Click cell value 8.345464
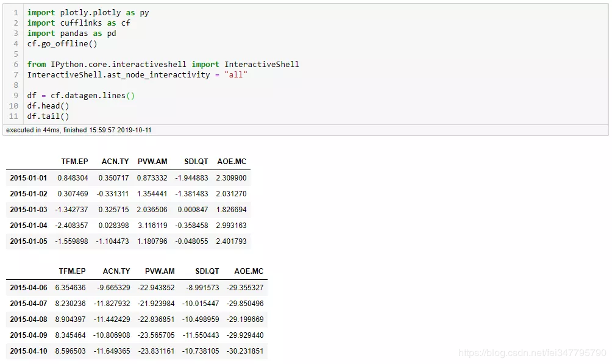This screenshot has width=612, height=364. tap(70, 335)
